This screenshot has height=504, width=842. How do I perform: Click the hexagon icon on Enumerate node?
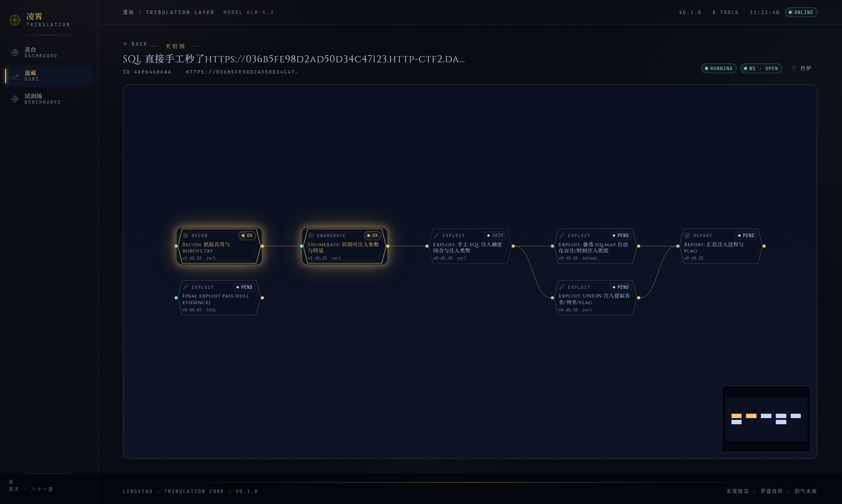(x=311, y=235)
